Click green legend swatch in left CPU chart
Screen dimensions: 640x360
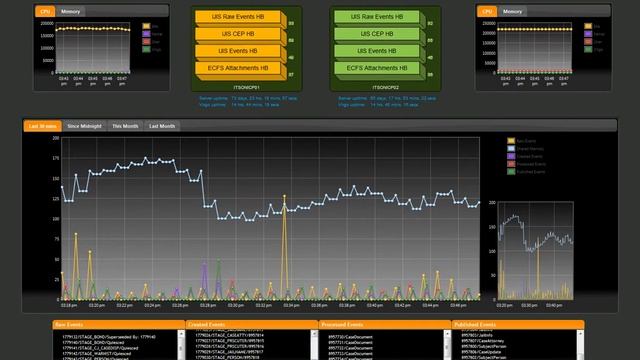coord(147,49)
